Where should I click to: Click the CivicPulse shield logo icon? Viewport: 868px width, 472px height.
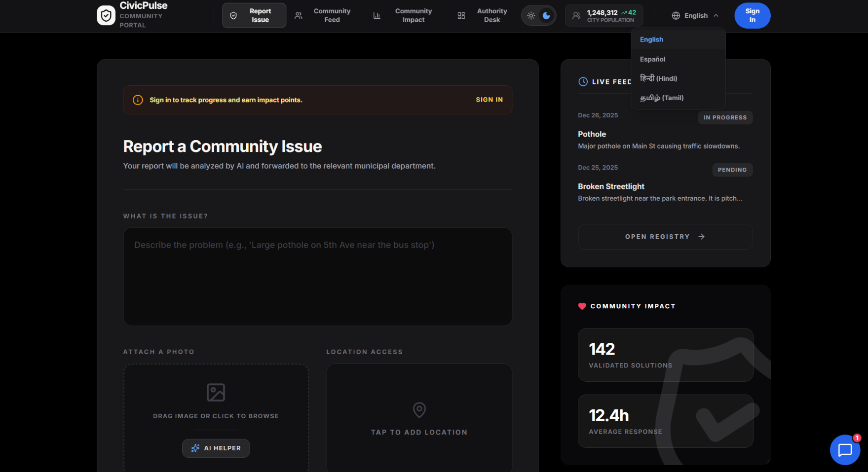pos(106,15)
